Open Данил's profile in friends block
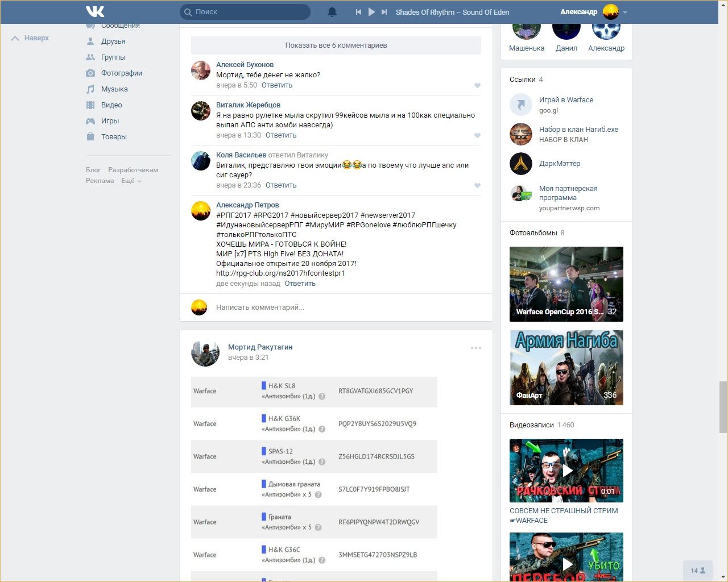Viewport: 728px width, 582px height. click(x=566, y=48)
